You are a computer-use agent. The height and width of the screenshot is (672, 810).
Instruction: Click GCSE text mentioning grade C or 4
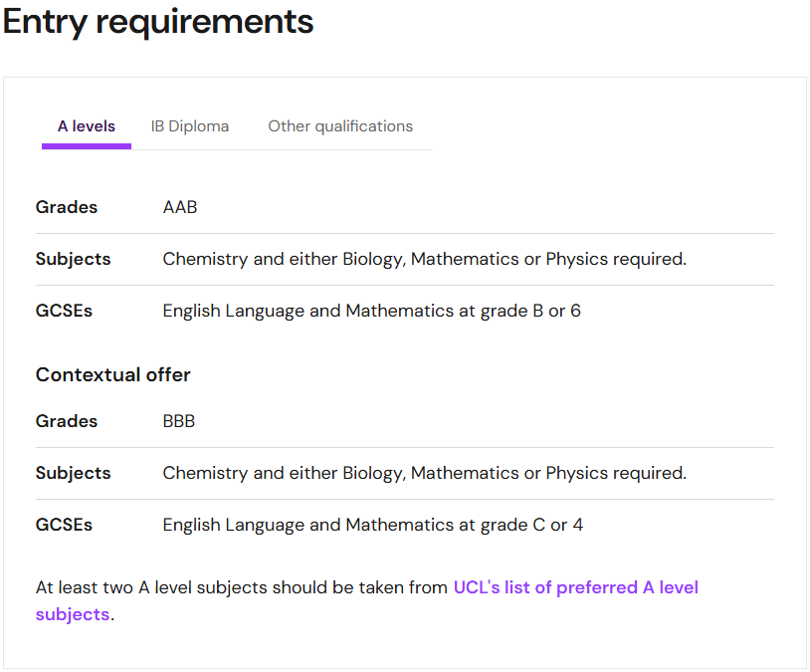pyautogui.click(x=373, y=525)
